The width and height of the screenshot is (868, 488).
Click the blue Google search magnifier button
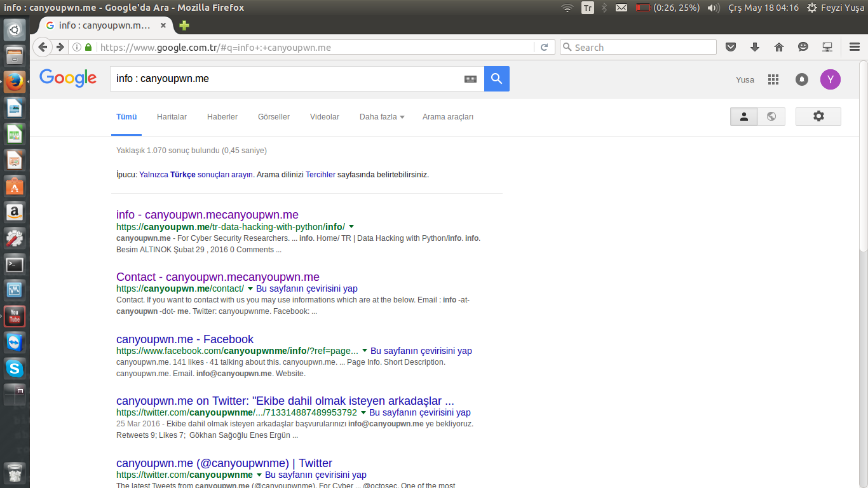coord(496,79)
